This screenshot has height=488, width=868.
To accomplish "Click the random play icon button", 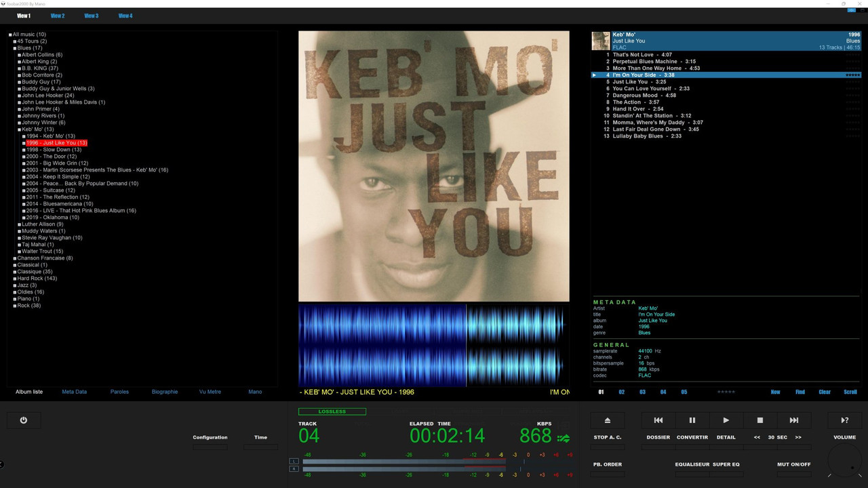I will tap(845, 420).
